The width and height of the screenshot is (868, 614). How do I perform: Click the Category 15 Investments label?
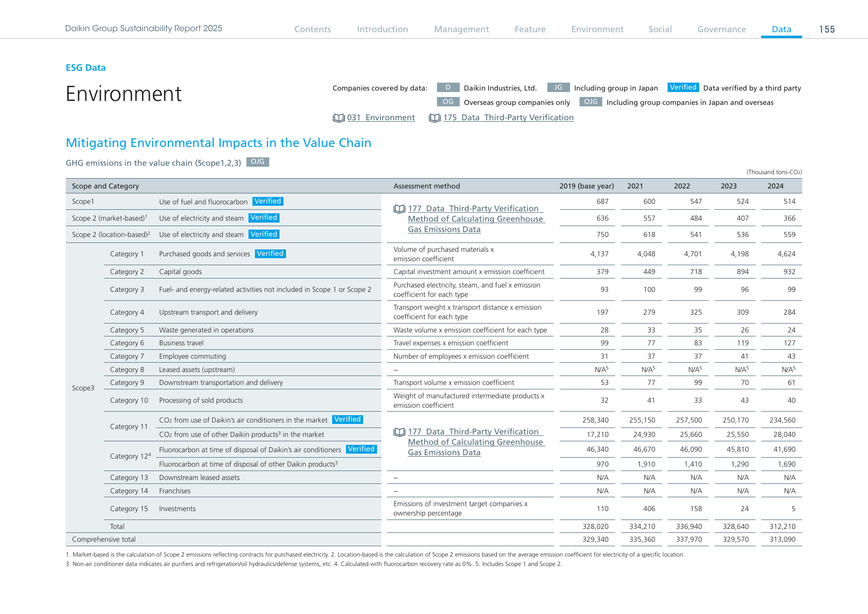(x=177, y=509)
